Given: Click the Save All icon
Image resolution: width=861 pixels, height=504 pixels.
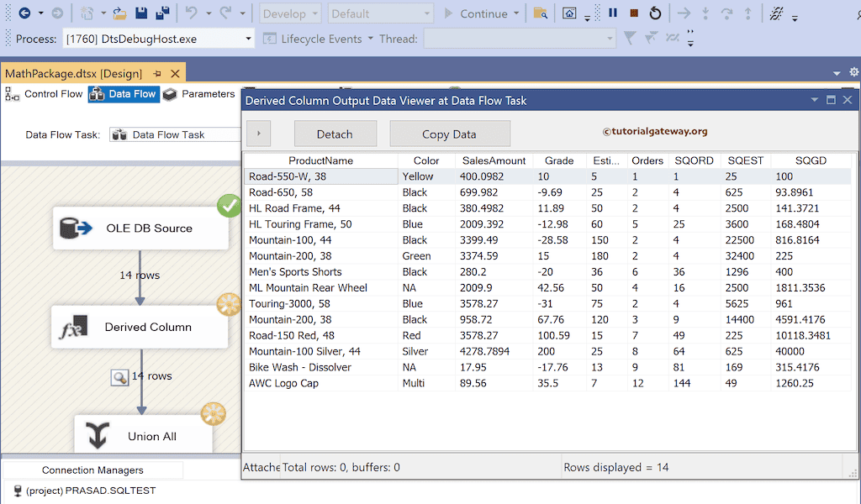Looking at the screenshot, I should (163, 13).
